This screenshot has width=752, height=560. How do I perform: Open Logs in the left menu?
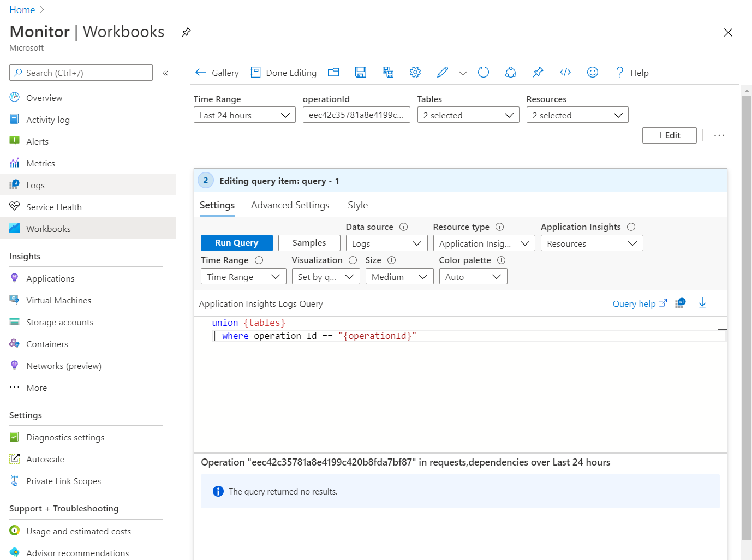88,185
